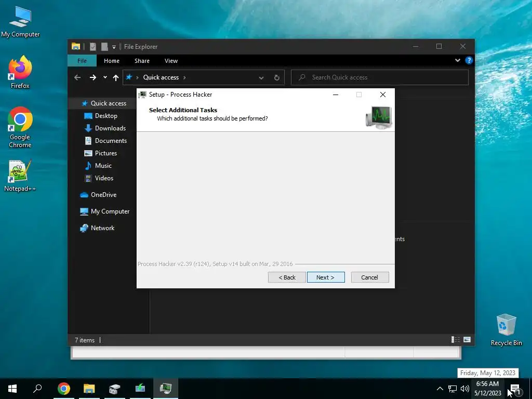The image size is (532, 399).
Task: Open File Explorer help icon
Action: point(469,60)
